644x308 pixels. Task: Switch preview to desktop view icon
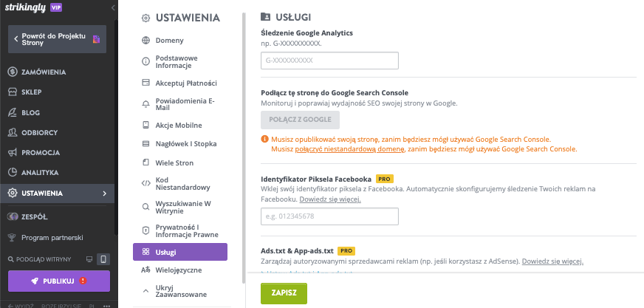89,259
